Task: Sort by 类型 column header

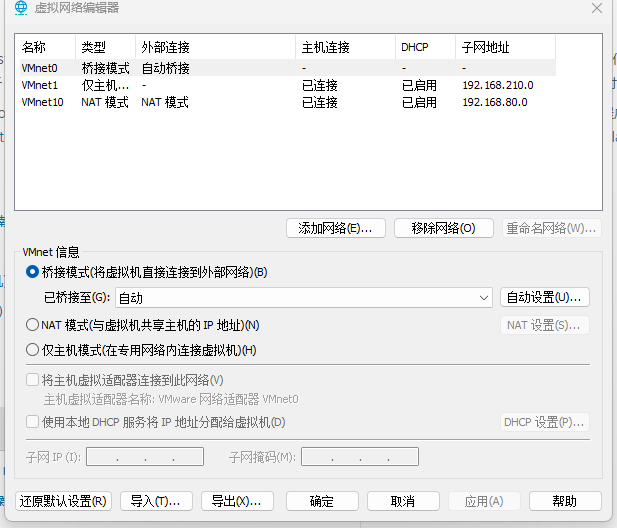Action: tap(105, 47)
